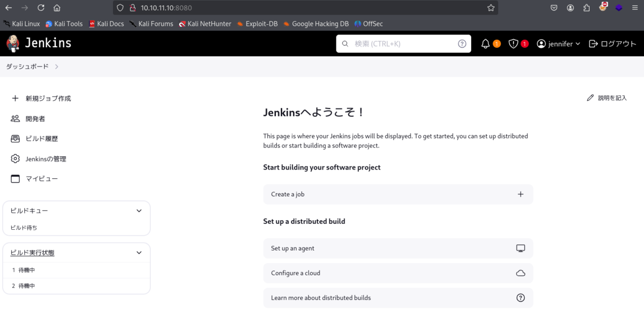Click the question icon in Learn more row

pyautogui.click(x=521, y=298)
